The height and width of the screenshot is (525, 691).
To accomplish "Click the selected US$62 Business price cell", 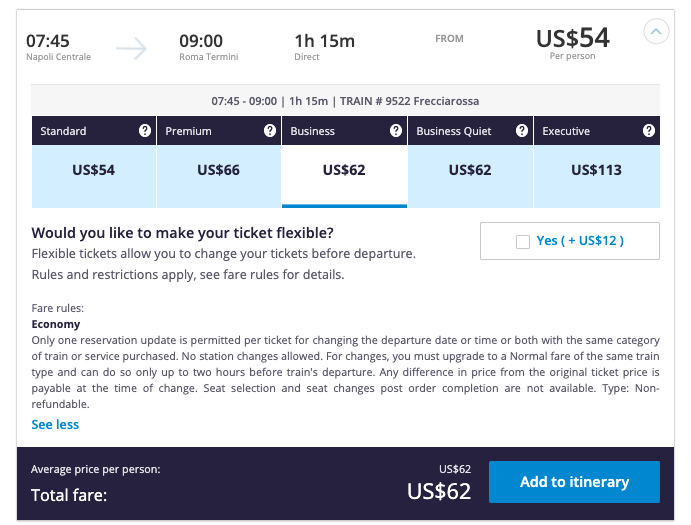I will coord(344,170).
